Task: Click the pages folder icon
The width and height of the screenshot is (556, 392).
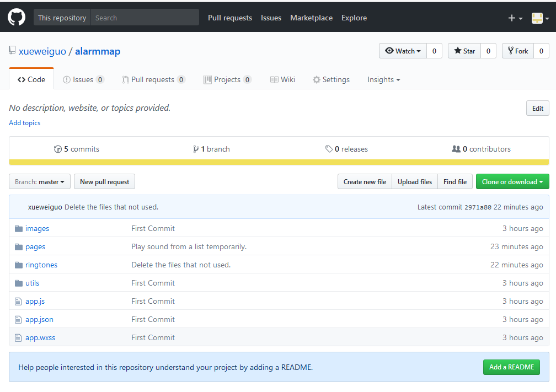Action: [19, 246]
